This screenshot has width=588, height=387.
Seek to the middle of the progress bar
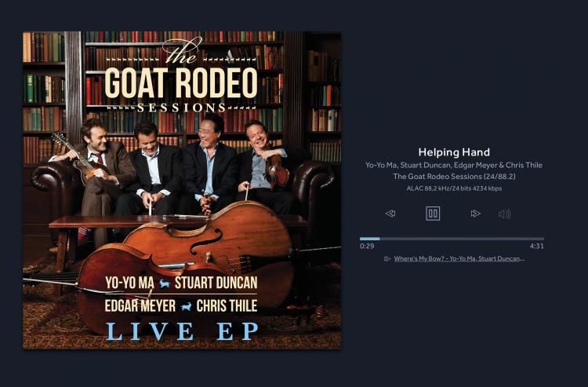point(452,239)
